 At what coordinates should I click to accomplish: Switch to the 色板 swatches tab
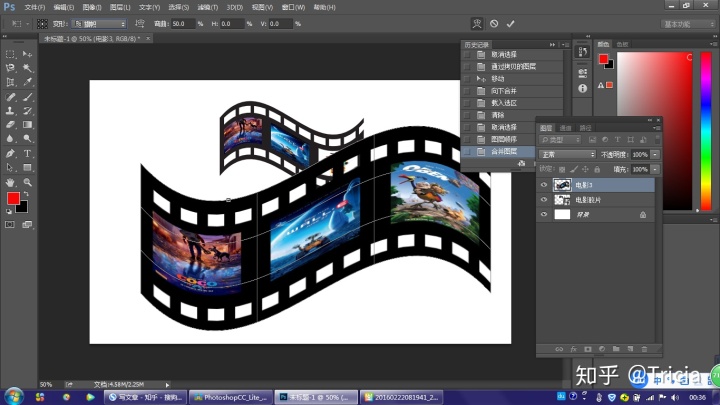click(x=622, y=45)
